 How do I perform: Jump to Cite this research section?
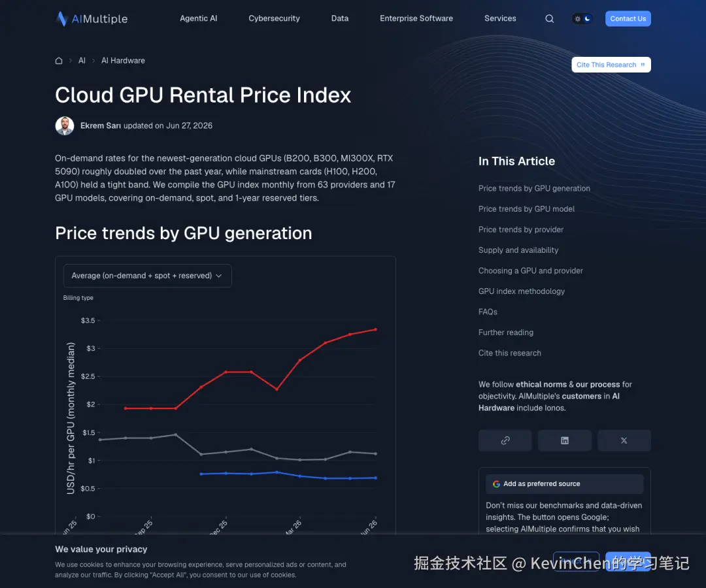pos(510,353)
